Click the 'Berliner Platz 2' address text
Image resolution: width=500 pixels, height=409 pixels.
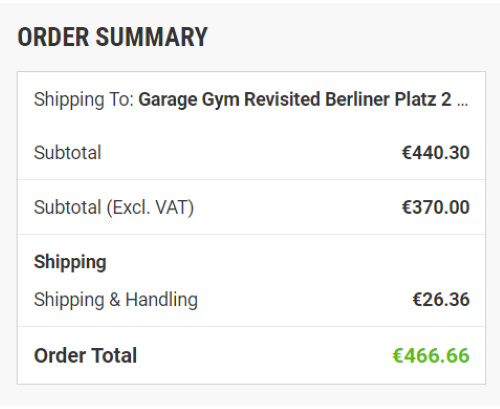[x=388, y=99]
